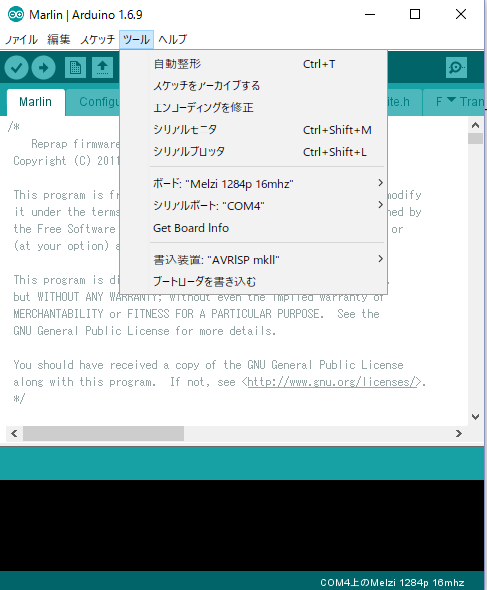Image resolution: width=487 pixels, height=590 pixels.
Task: Click the closing comment '*/' line
Action: tap(19, 398)
